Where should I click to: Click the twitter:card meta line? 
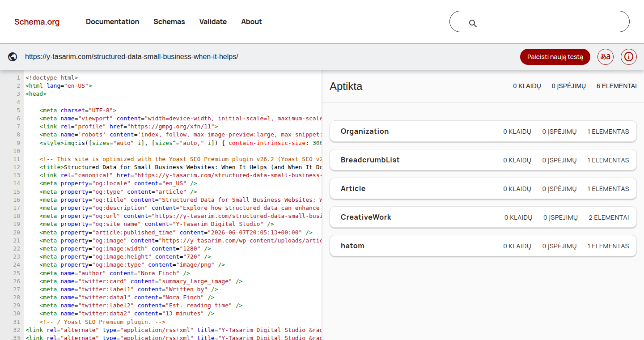(x=141, y=281)
